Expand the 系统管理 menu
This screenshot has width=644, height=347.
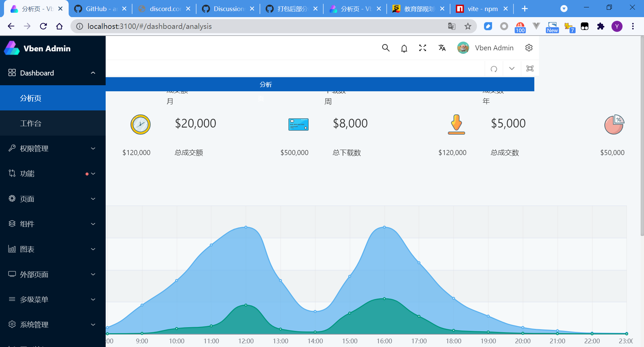coord(53,325)
